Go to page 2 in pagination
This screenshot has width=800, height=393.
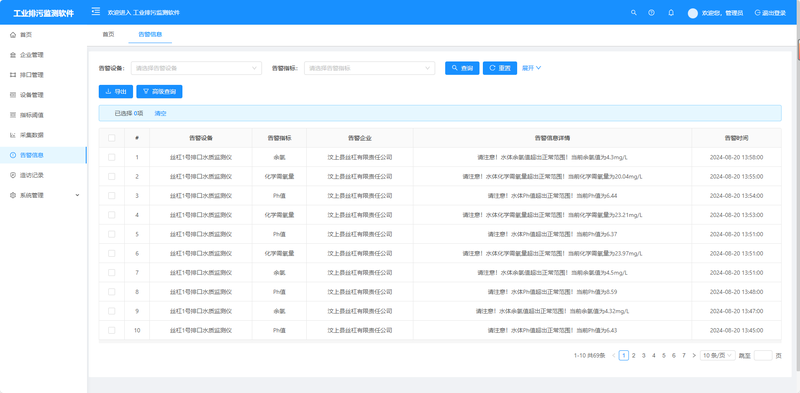[x=634, y=355]
